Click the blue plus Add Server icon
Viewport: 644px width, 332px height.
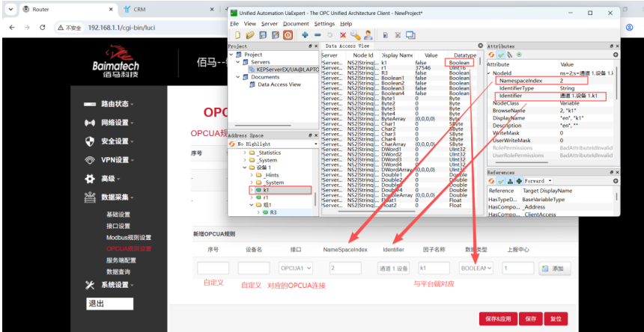point(305,35)
